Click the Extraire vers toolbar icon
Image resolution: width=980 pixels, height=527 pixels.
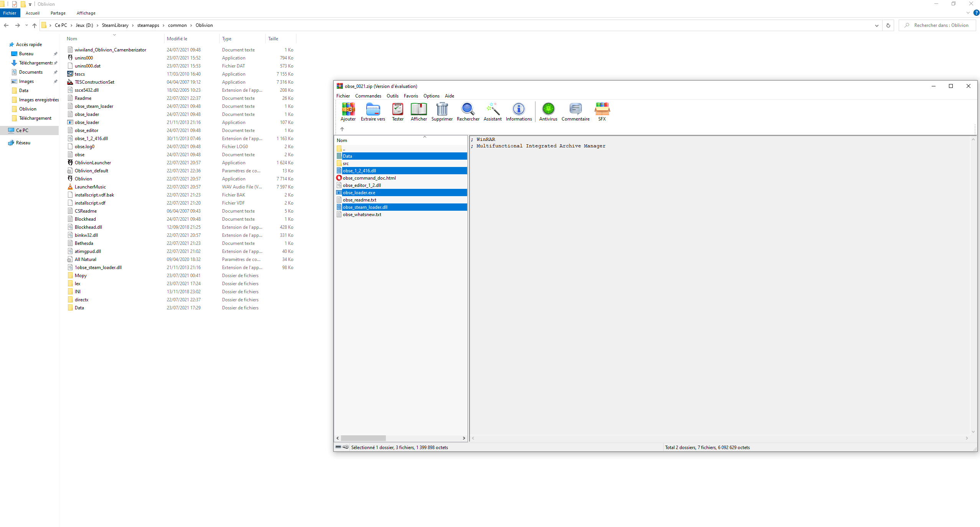pos(373,112)
